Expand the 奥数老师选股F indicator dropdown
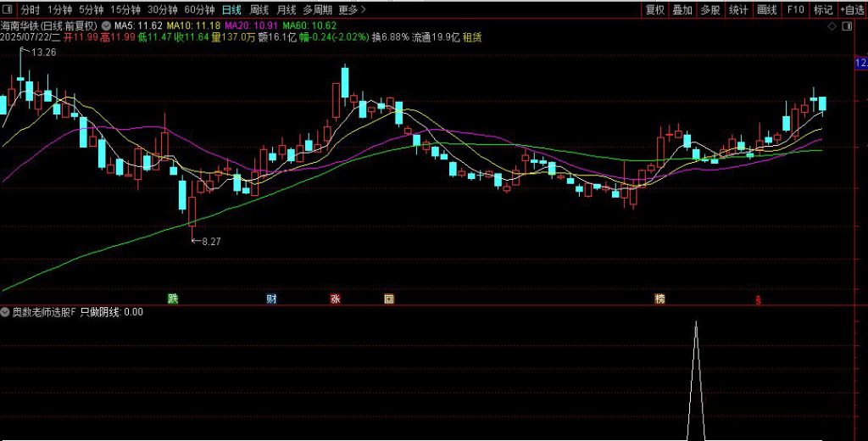This screenshot has width=868, height=441. click(x=6, y=312)
